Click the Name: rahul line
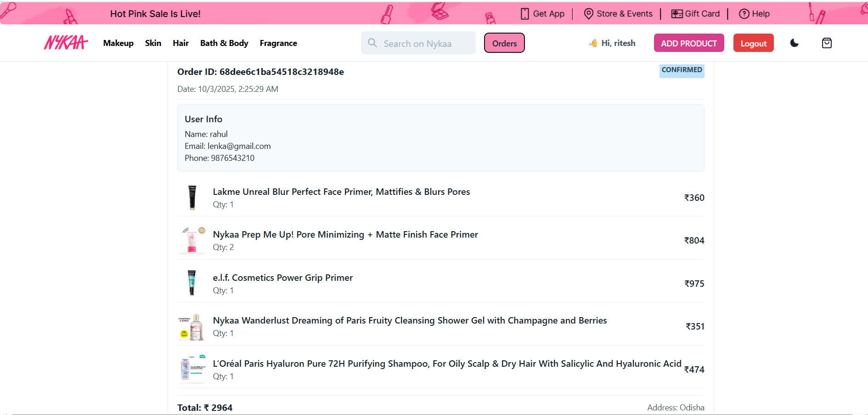The height and width of the screenshot is (415, 868). coord(206,134)
